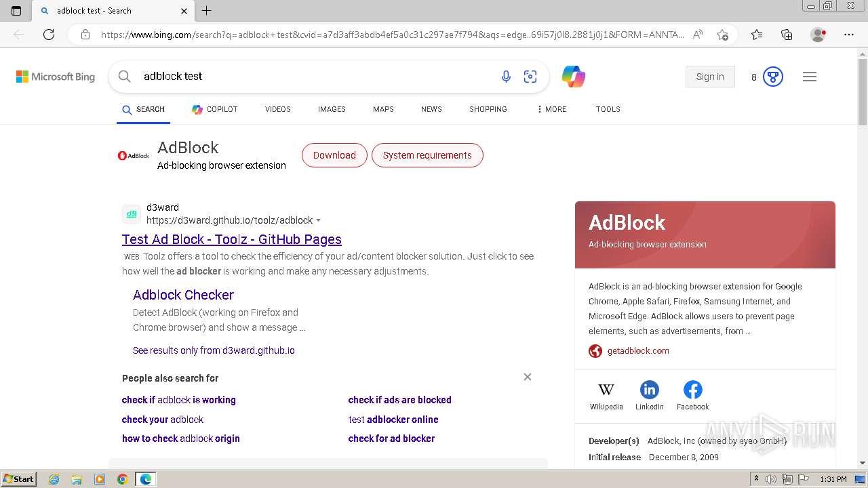The width and height of the screenshot is (868, 488).
Task: Switch to the VIDEOS tab
Action: (278, 109)
